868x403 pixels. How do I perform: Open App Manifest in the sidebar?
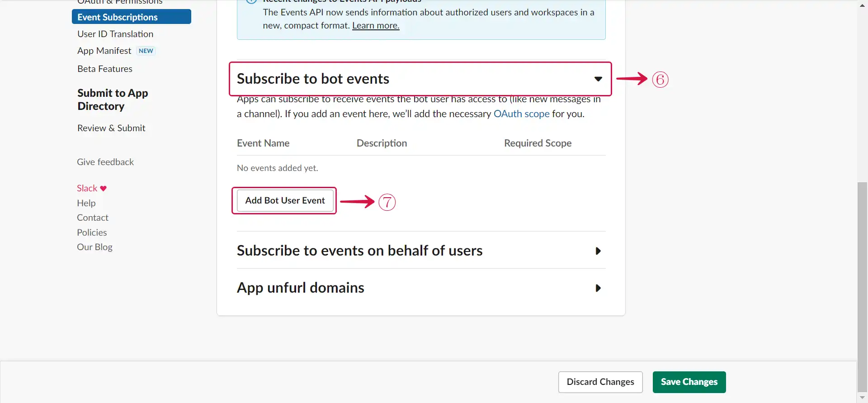coord(104,51)
